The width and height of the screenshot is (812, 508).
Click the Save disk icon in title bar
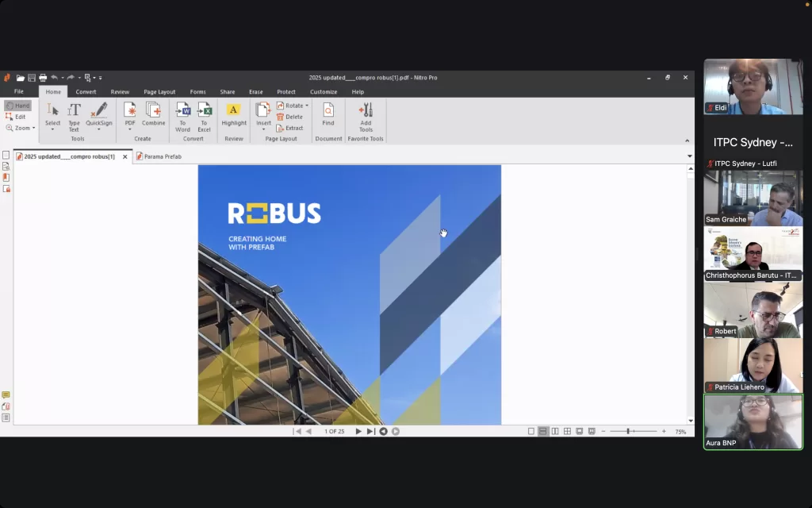(32, 78)
